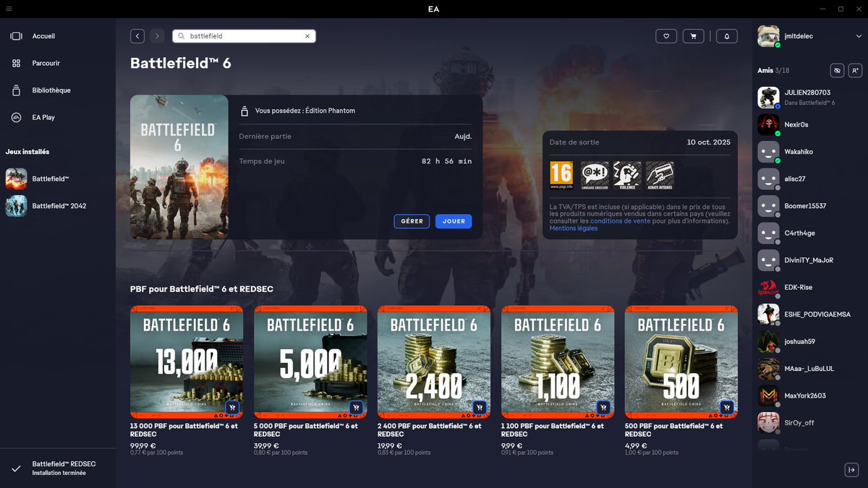Click the Accueil sidebar icon

click(16, 36)
